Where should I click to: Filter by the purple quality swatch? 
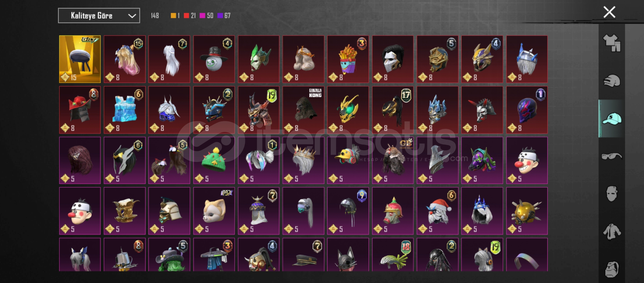tap(220, 16)
